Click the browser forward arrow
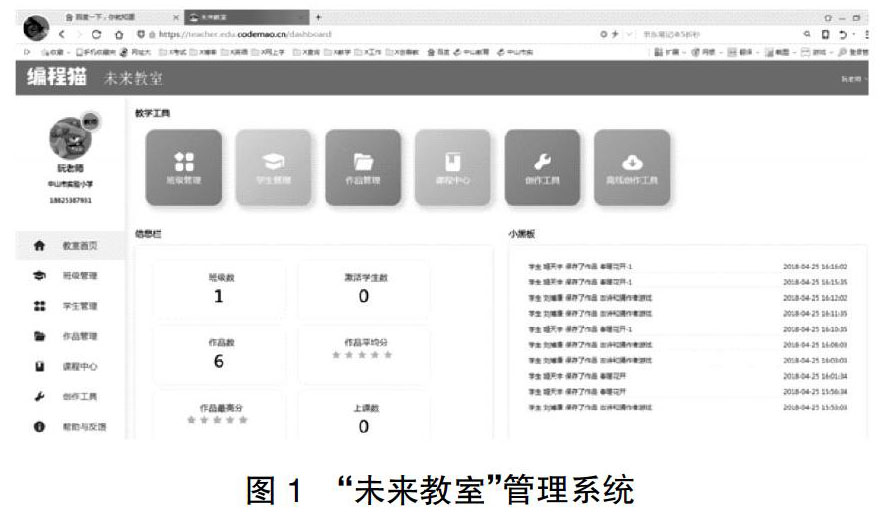 [79, 34]
